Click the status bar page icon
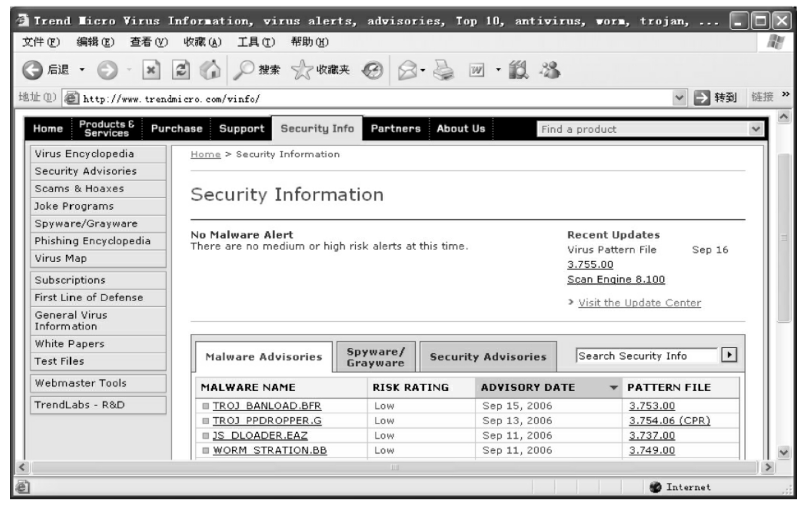The height and width of the screenshot is (506, 812). [22, 487]
